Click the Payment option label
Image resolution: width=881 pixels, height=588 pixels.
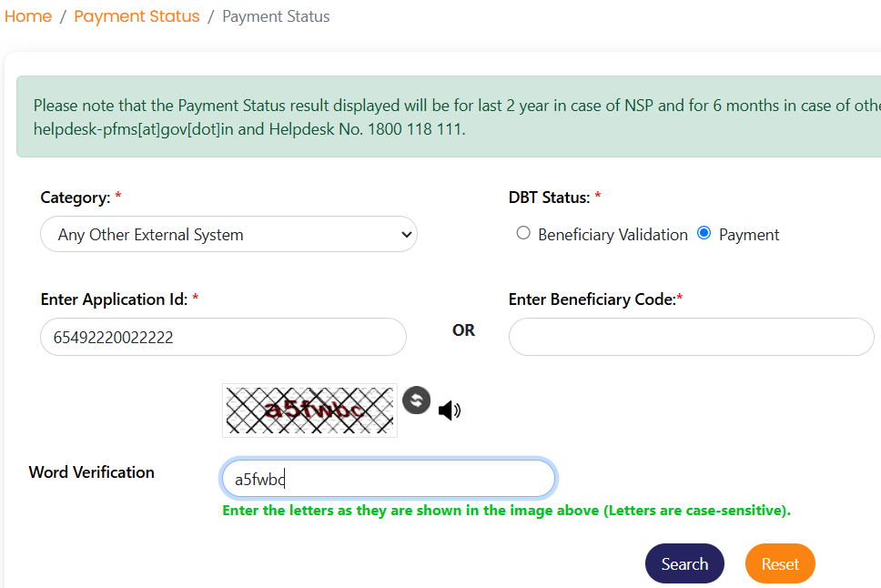tap(749, 235)
